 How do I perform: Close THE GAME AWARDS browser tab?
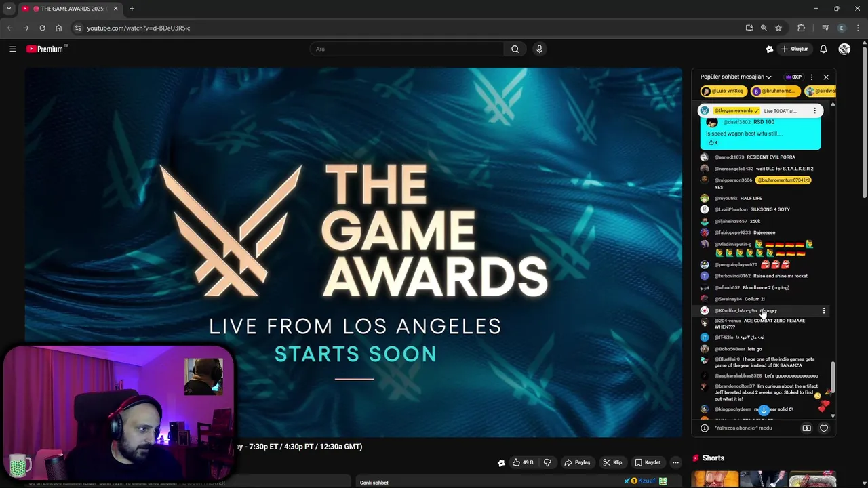115,9
